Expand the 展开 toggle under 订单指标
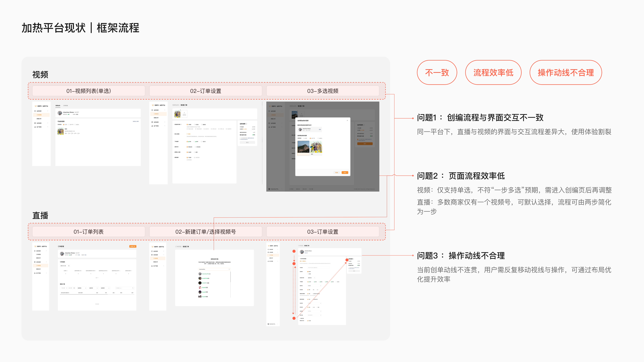This screenshot has width=644, height=362. point(97,278)
